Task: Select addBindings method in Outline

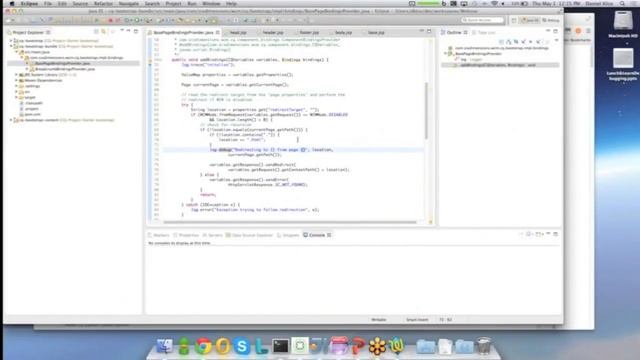Action: tap(497, 65)
